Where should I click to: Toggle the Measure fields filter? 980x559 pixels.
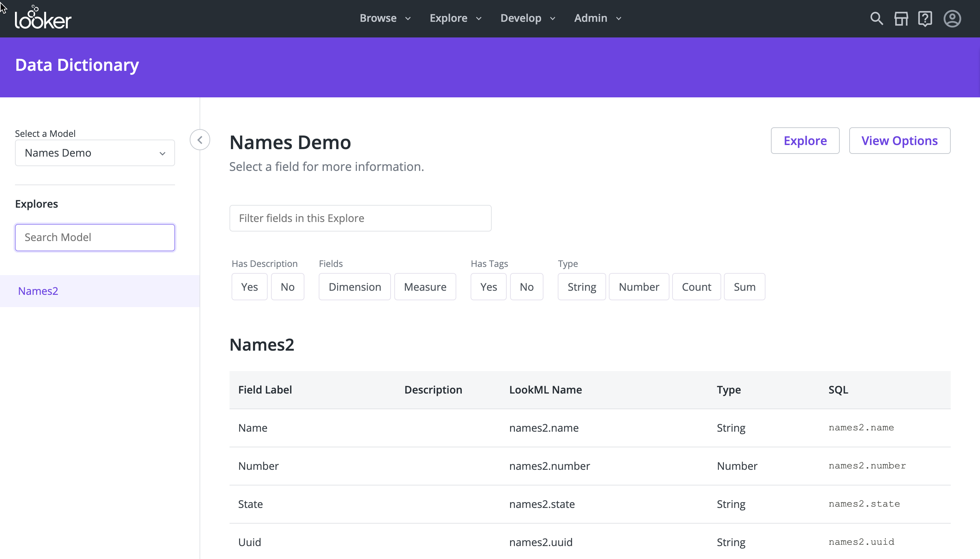[x=425, y=287]
